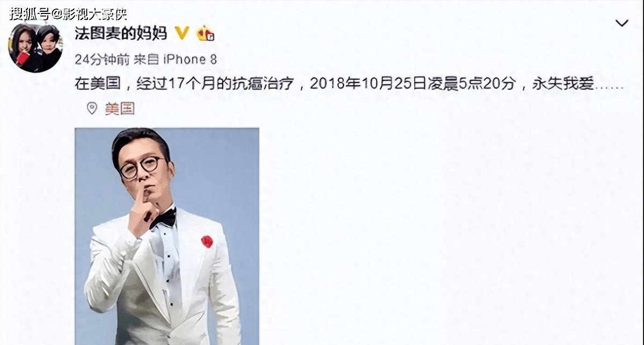The height and width of the screenshot is (345, 644).
Task: Open the post options chevron menu
Action: coord(621,23)
